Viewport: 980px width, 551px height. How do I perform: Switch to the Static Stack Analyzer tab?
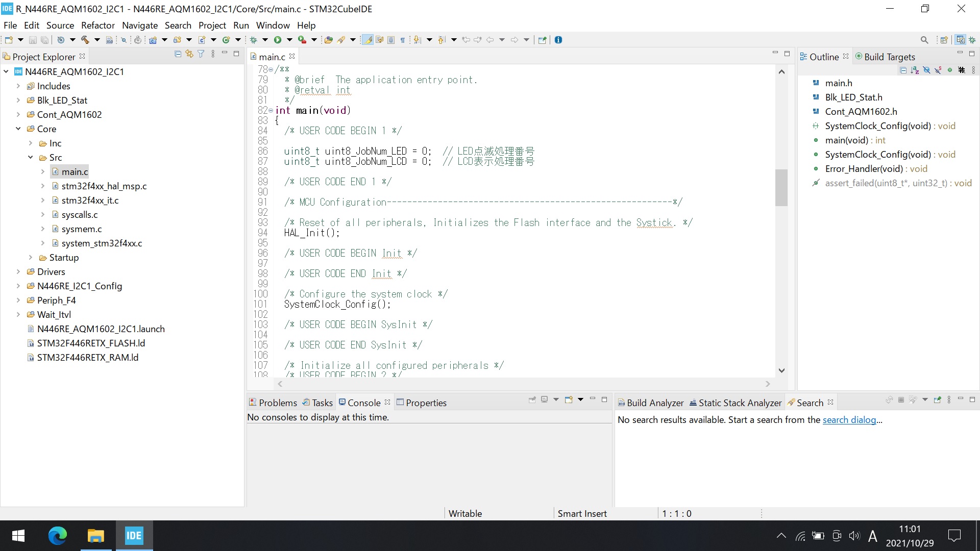pyautogui.click(x=735, y=403)
